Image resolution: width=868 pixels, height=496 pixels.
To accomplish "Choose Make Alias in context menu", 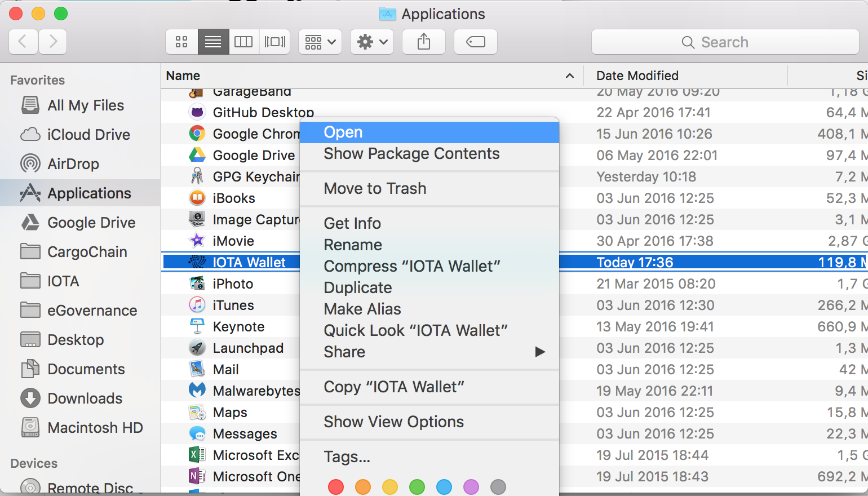I will pyautogui.click(x=429, y=309).
